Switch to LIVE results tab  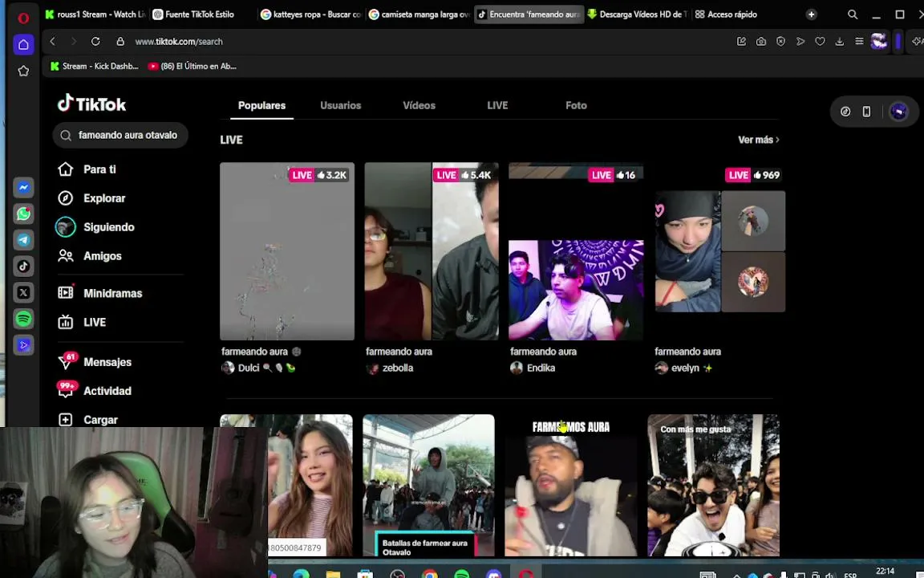pyautogui.click(x=497, y=106)
